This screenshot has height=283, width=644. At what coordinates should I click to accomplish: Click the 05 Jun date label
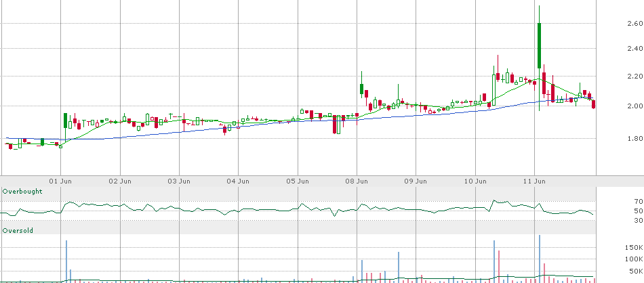point(298,181)
